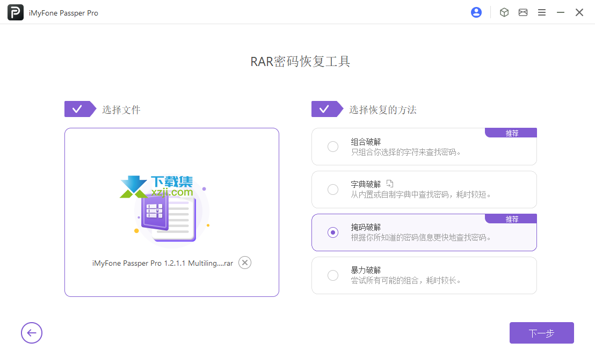Open the user account profile icon
The image size is (595, 364).
coord(476,12)
